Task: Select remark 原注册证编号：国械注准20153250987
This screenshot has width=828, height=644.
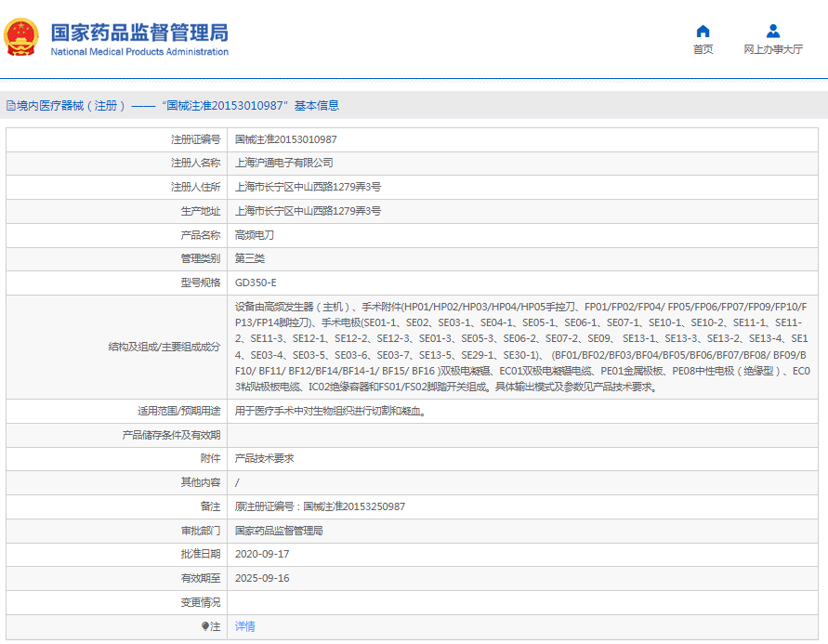Action: click(x=320, y=506)
